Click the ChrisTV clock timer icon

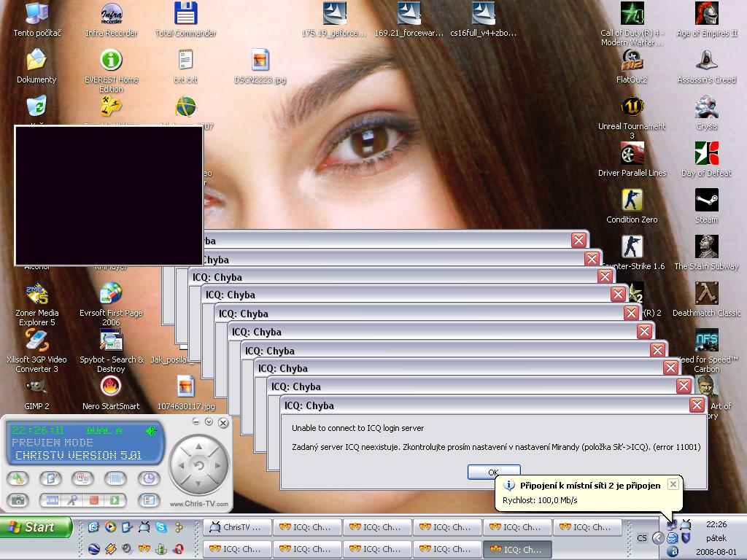[149, 478]
